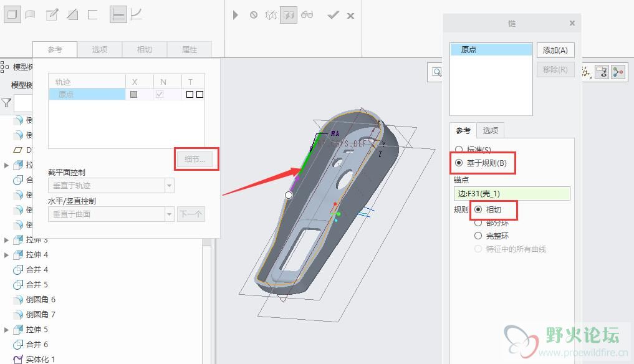This screenshot has width=634, height=364.
Task: Choose the 完整环 rule radio button
Action: (x=478, y=236)
